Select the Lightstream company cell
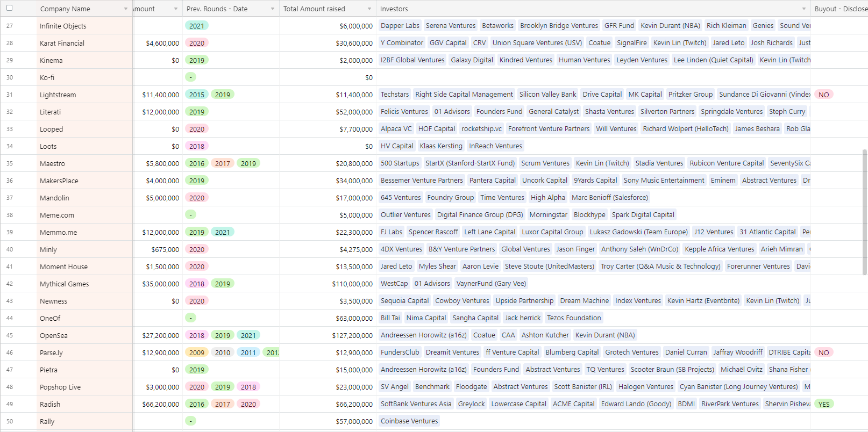The height and width of the screenshot is (432, 868). [84, 95]
